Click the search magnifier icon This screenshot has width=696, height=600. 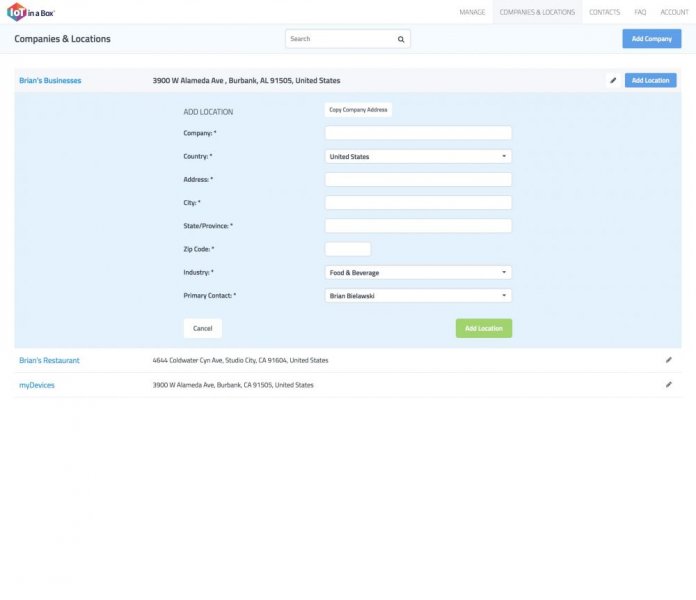[x=401, y=39]
